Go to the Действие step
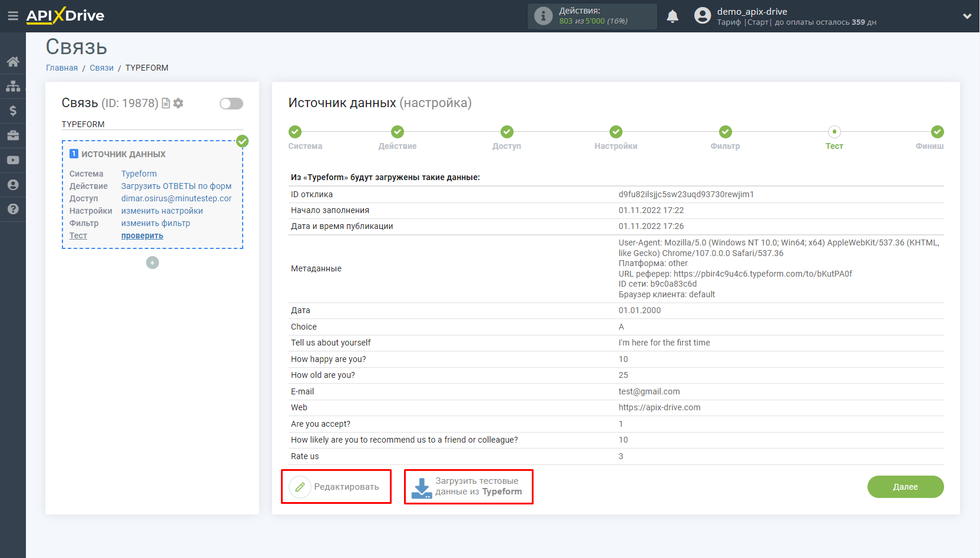The image size is (980, 558). (398, 138)
